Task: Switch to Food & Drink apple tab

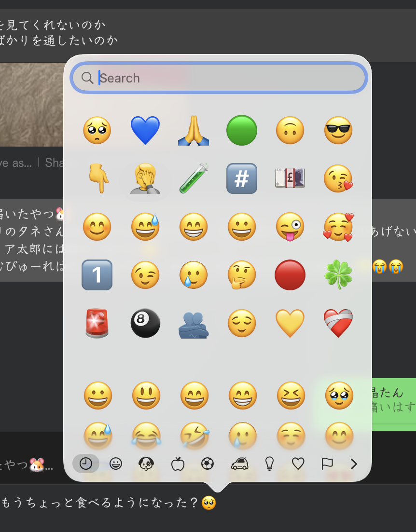Action: point(178,464)
